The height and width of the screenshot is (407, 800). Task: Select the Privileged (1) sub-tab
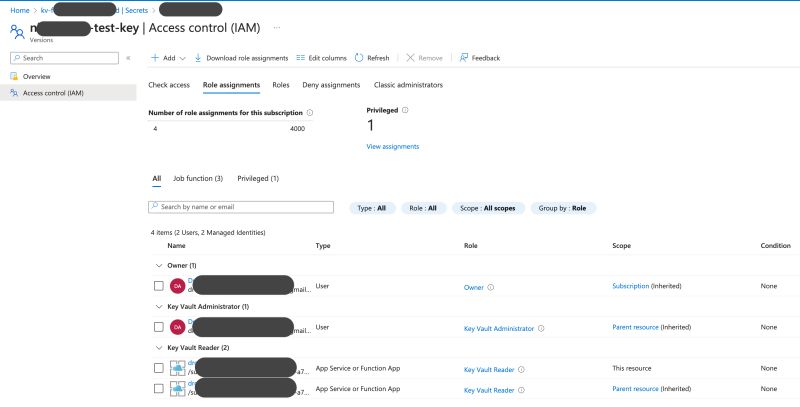(258, 179)
